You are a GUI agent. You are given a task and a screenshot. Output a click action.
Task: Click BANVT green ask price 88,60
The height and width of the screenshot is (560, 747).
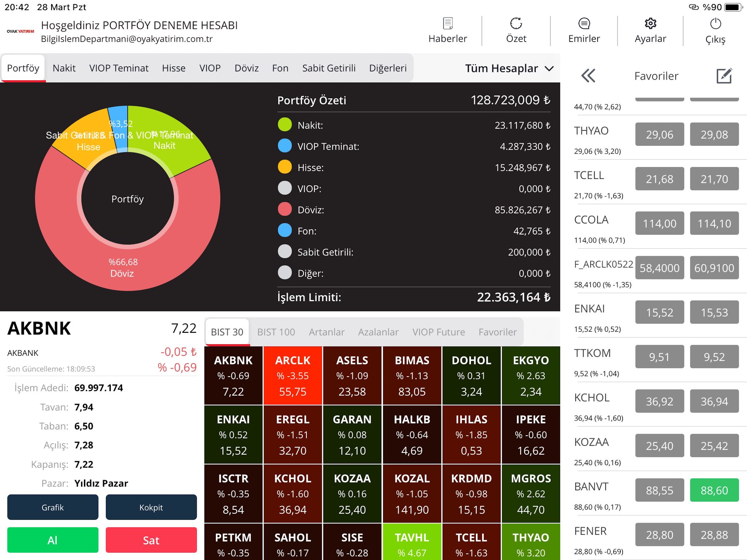[x=714, y=490]
